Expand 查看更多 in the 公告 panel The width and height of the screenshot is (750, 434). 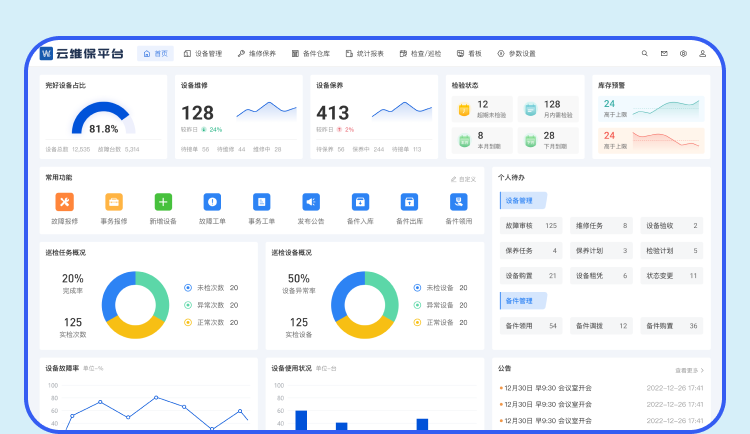click(689, 369)
